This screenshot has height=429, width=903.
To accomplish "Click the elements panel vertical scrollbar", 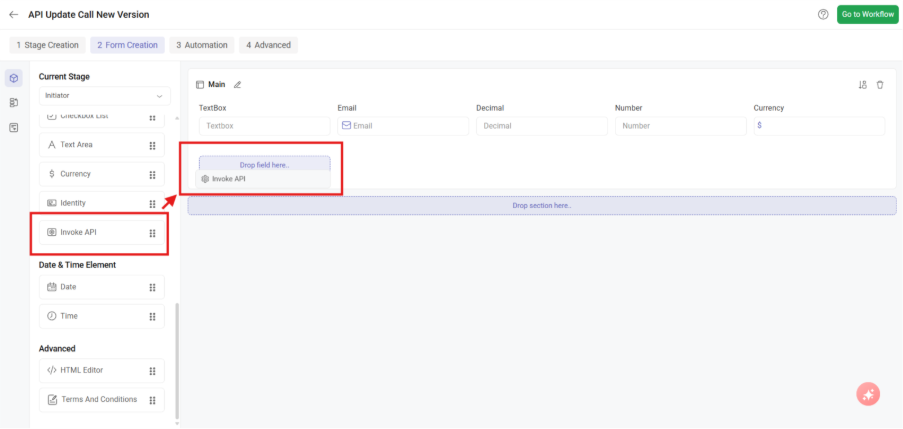I will (177, 360).
